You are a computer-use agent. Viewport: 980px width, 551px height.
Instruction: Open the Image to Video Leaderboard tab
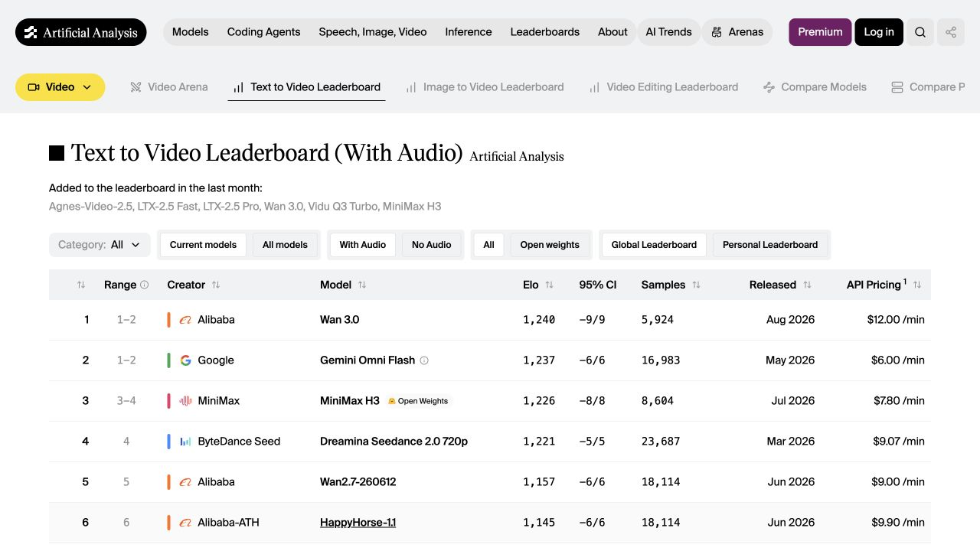click(x=485, y=87)
